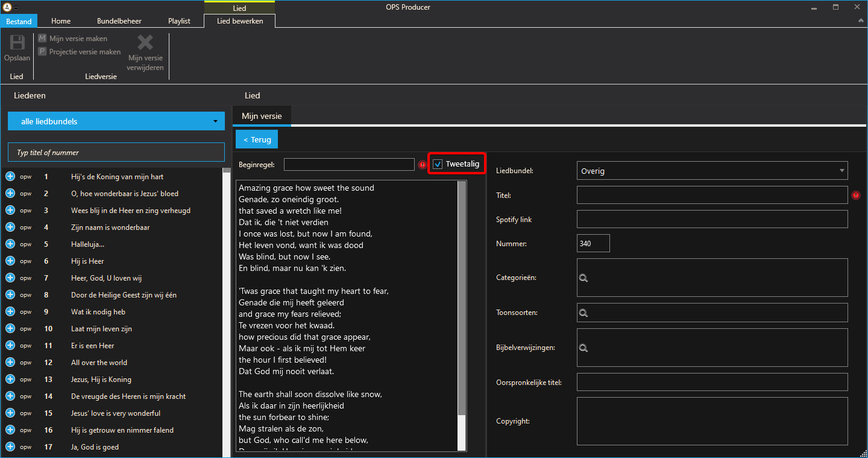Click inside the Copyright text area
Image resolution: width=868 pixels, height=458 pixels.
(712, 421)
